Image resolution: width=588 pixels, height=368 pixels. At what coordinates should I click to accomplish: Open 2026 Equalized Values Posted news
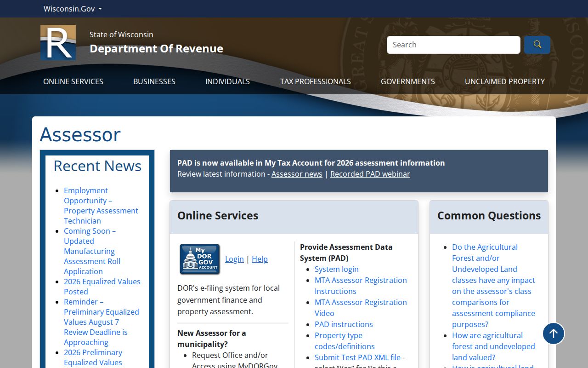pyautogui.click(x=102, y=287)
